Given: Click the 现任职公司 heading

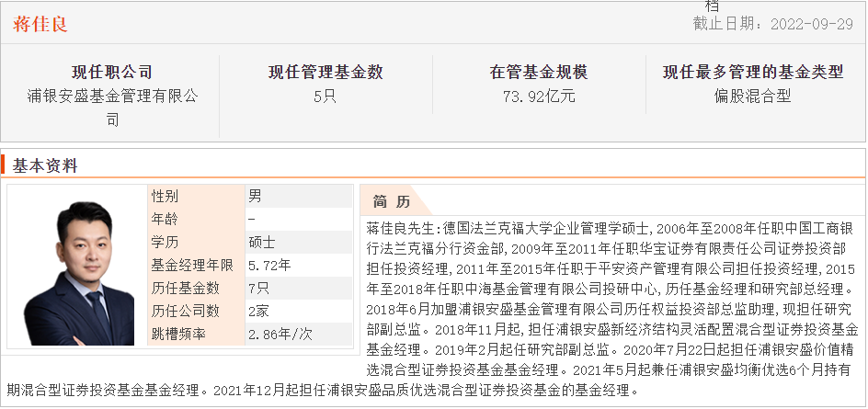Looking at the screenshot, I should (x=112, y=72).
